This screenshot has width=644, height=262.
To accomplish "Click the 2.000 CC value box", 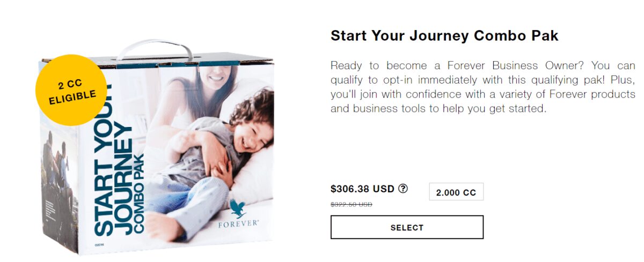I will click(x=456, y=192).
